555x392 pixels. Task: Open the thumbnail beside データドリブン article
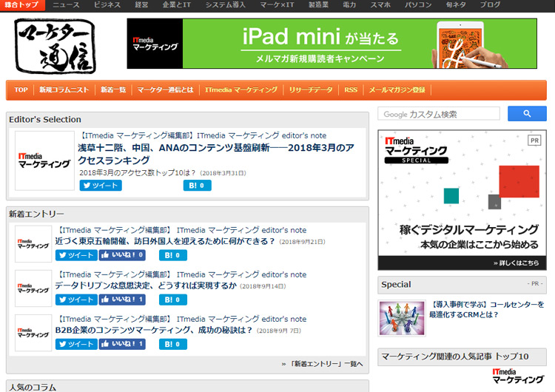click(33, 288)
